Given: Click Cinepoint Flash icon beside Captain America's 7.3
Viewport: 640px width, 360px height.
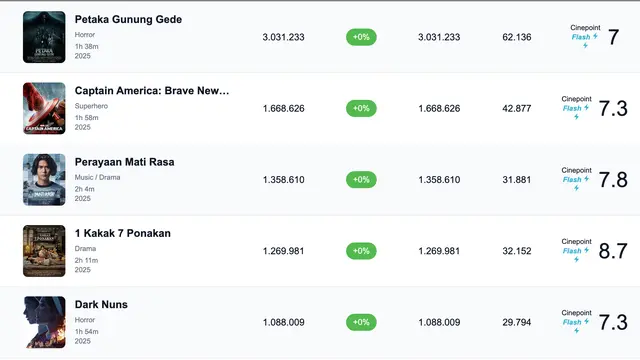Looking at the screenshot, I should tap(576, 108).
